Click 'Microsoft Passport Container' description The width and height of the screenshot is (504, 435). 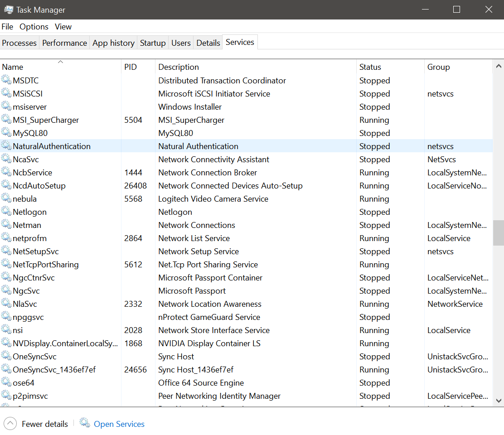tap(210, 278)
